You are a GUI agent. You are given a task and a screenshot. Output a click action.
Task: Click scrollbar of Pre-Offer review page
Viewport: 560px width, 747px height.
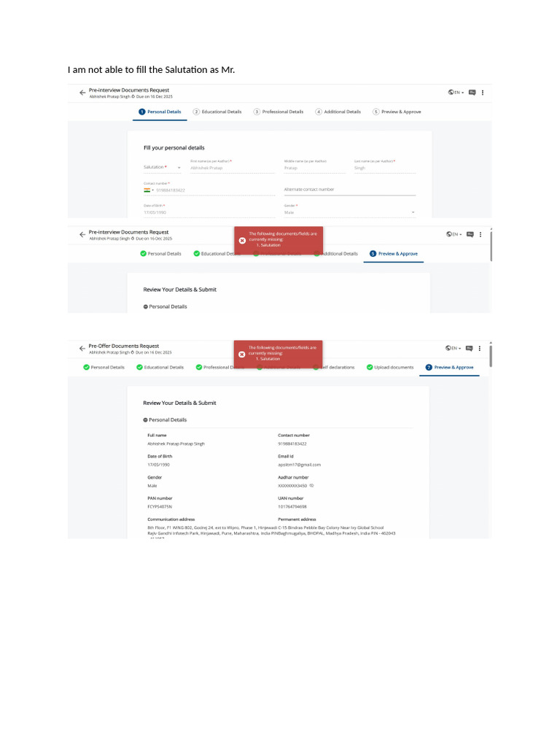click(490, 355)
